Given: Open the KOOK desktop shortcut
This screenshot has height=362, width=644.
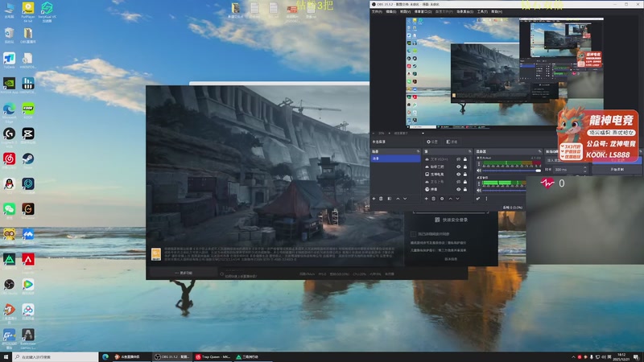Looking at the screenshot, I should [x=28, y=110].
